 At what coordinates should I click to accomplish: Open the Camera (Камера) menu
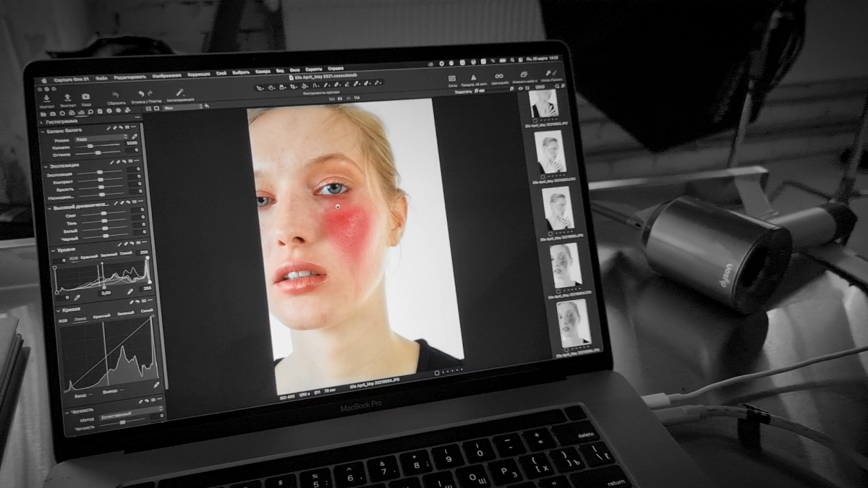[263, 72]
